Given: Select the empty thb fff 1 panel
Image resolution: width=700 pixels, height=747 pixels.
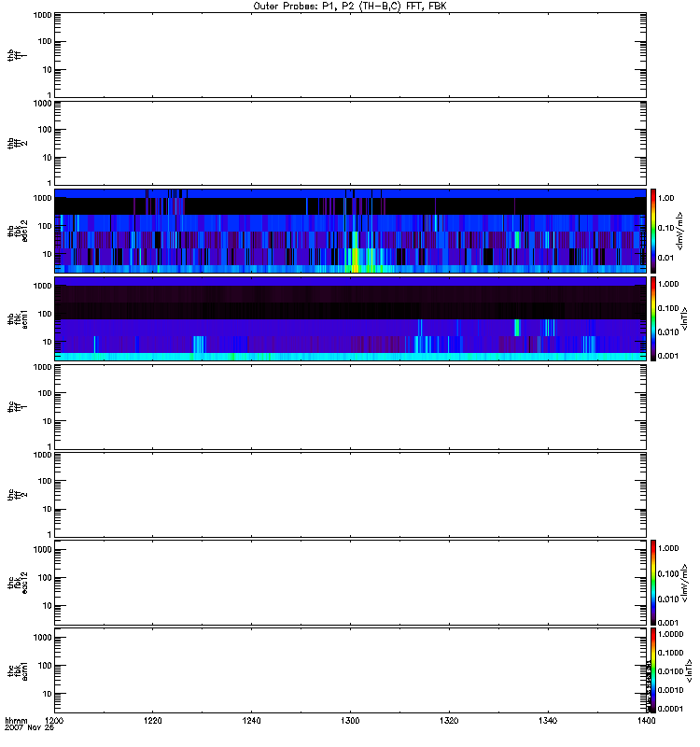Looking at the screenshot, I should pos(349,54).
